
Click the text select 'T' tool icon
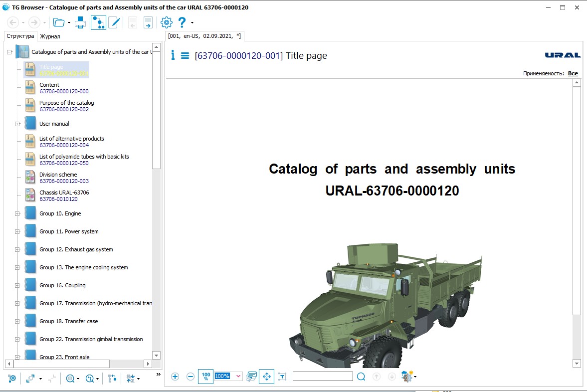[282, 377]
